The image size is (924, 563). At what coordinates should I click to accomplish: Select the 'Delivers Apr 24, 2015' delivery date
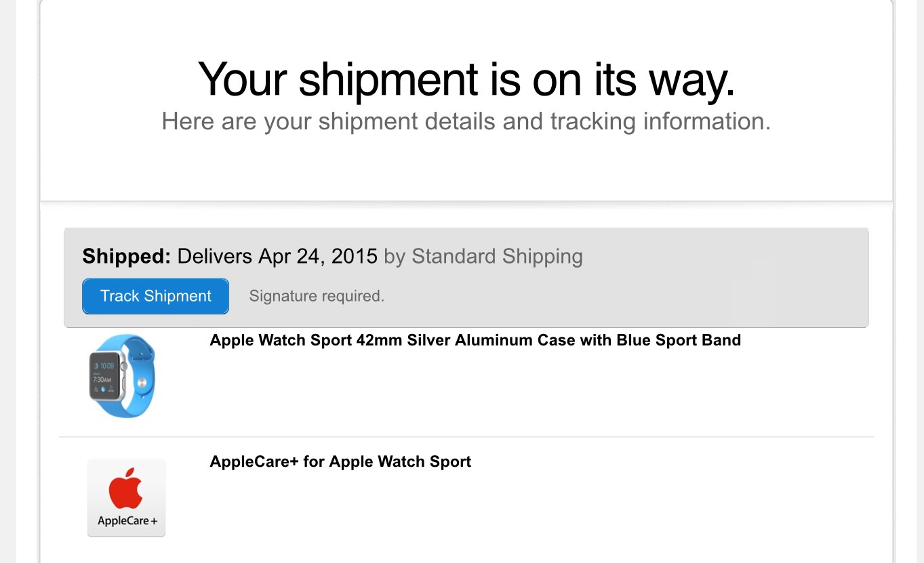coord(277,256)
